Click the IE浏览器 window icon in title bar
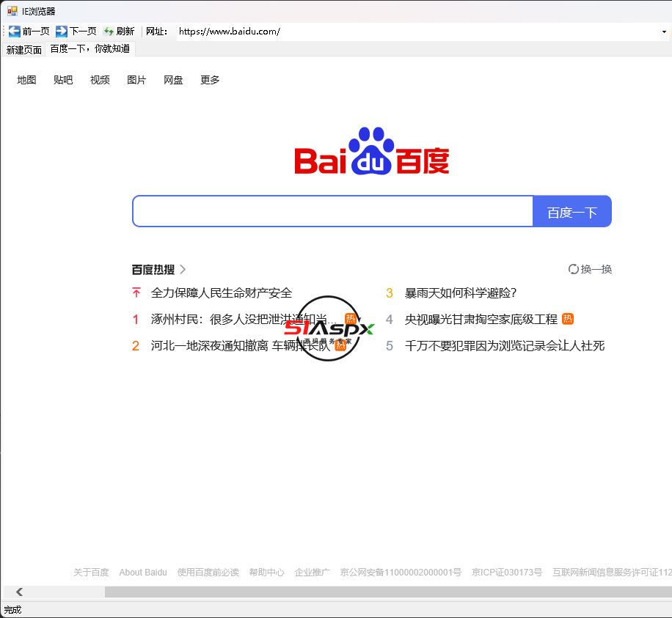Viewport: 672px width, 618px height. pos(12,11)
